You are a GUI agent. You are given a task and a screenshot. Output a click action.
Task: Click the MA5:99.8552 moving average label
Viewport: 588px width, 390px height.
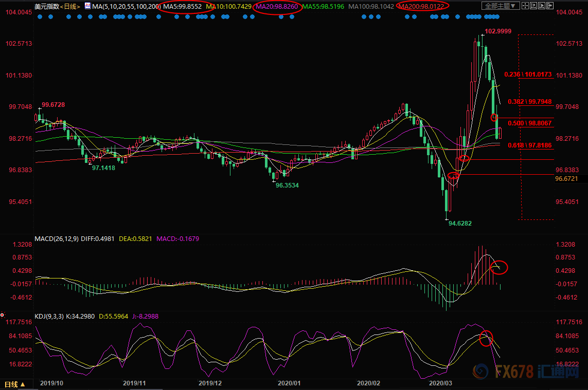(182, 7)
